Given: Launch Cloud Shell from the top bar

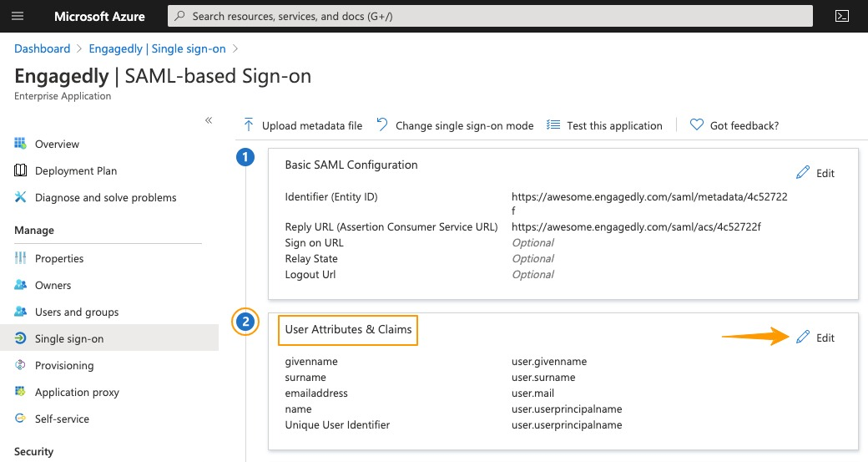Looking at the screenshot, I should click(x=842, y=16).
